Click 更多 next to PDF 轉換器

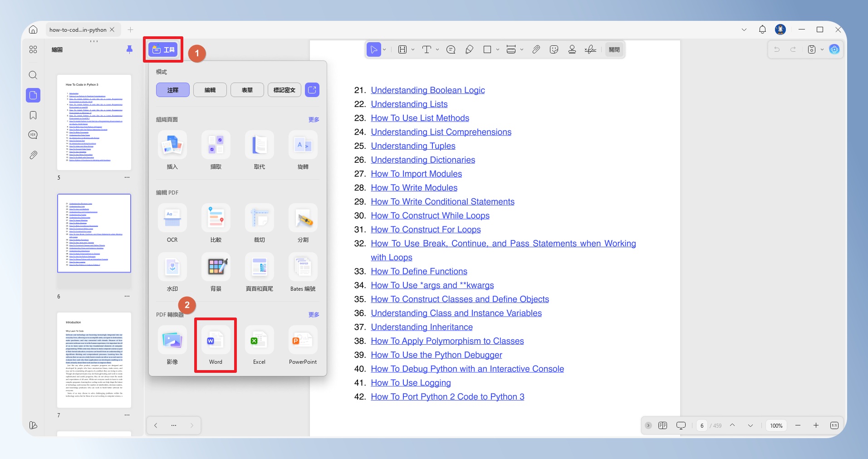[x=314, y=314]
